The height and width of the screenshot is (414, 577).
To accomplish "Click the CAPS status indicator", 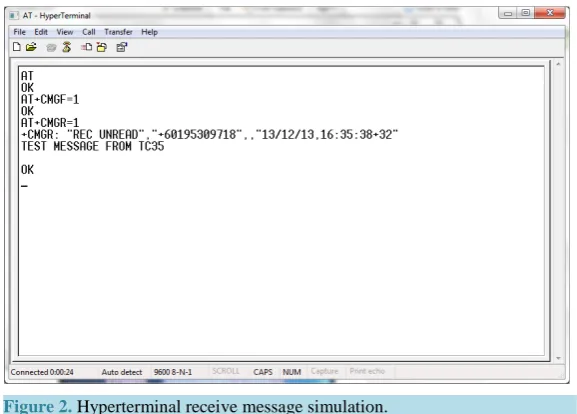I will [263, 372].
